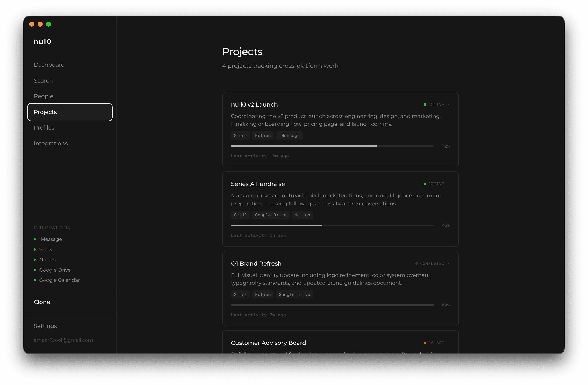The image size is (588, 385).
Task: Click the Google Drive integration dot
Action: [x=35, y=270]
